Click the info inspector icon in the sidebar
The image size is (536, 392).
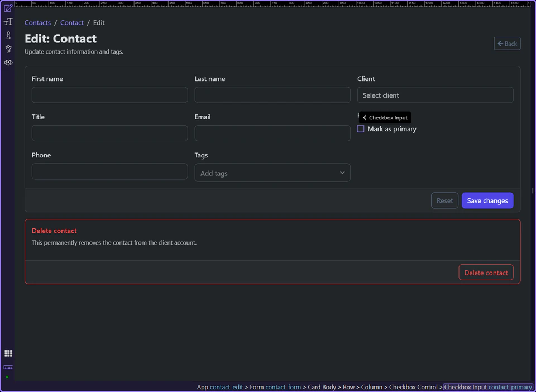coord(8,35)
